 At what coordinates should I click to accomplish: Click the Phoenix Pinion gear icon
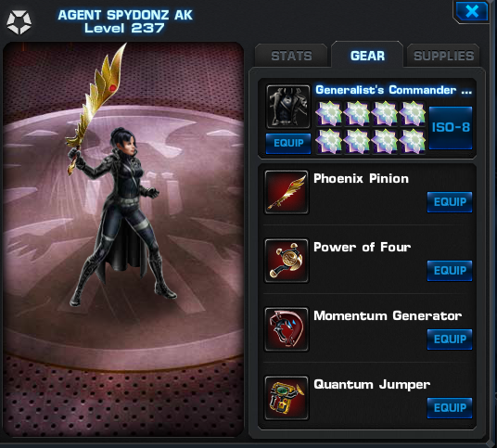(287, 192)
